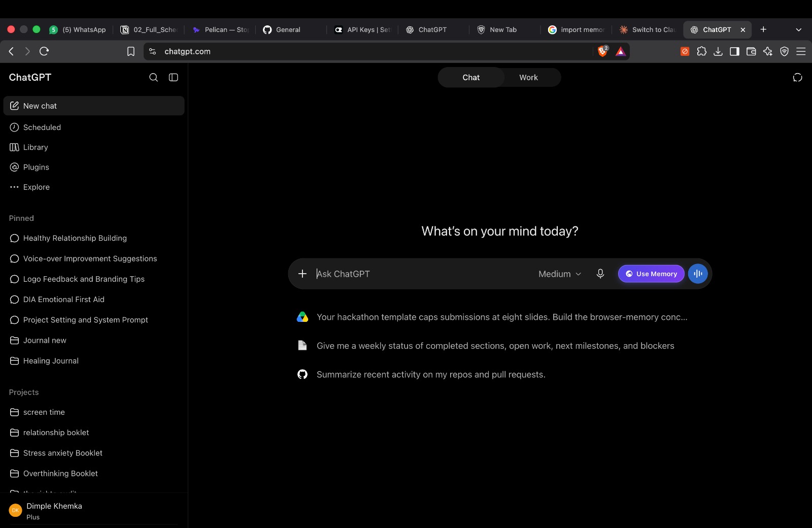Viewport: 812px width, 528px height.
Task: Open pinned chat Healthy Relationship Building
Action: pos(94,238)
